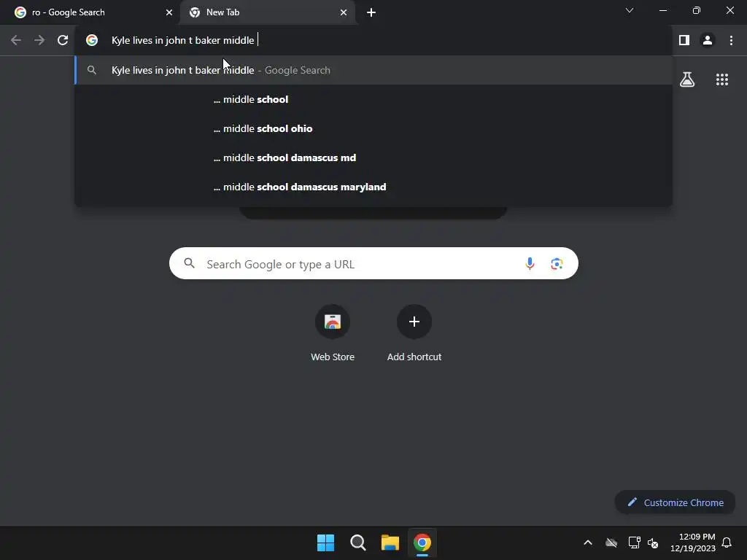Screen dimensions: 747x560
Task: Select the '... middle school' suggestion
Action: [374, 99]
